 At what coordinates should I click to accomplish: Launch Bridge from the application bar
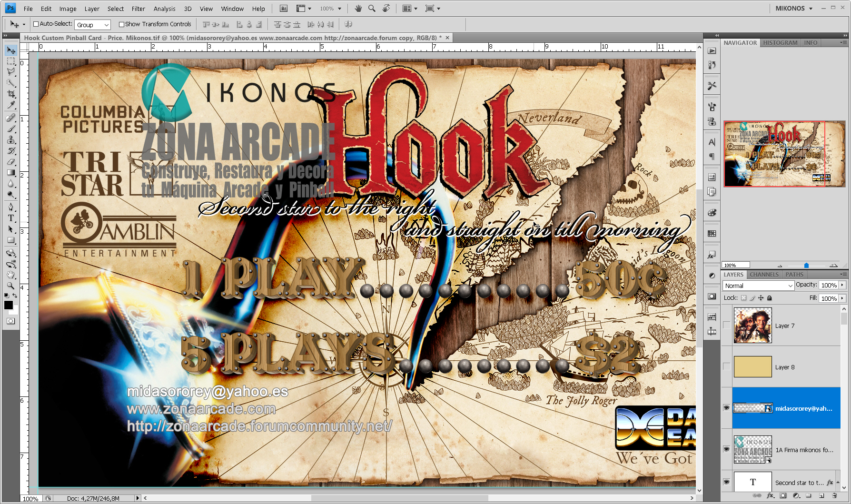click(x=283, y=8)
